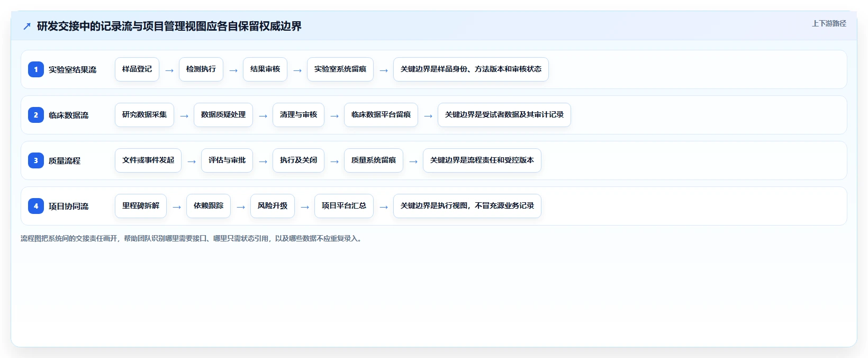
Task: Select the 风险升级 step box
Action: [273, 206]
